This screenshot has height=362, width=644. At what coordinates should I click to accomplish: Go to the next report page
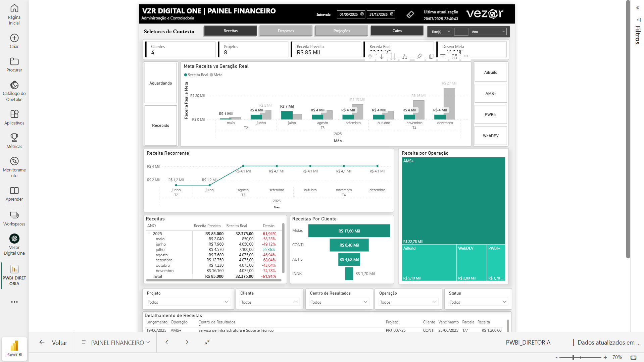[187, 343]
